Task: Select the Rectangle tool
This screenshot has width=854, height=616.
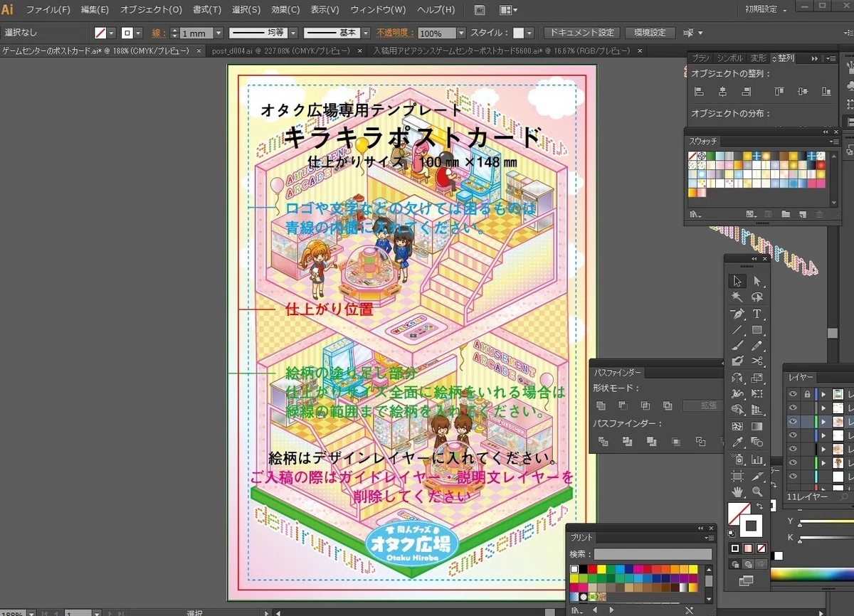Action: tap(757, 330)
